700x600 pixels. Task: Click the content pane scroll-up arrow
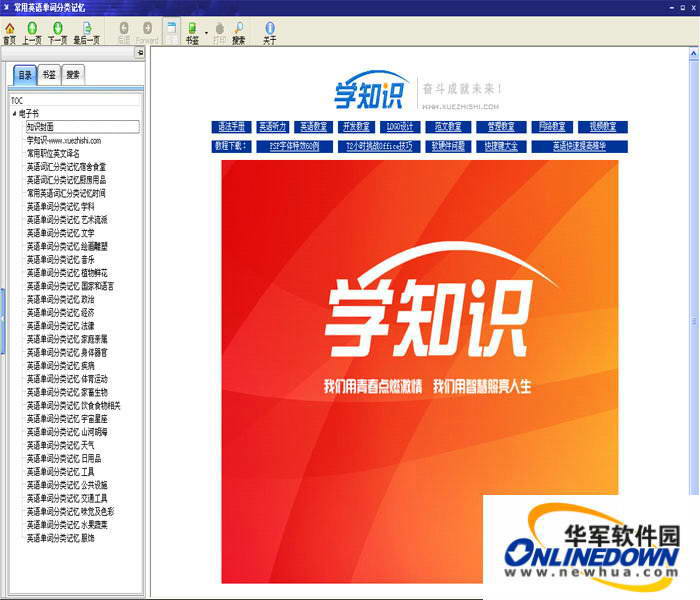coord(693,54)
